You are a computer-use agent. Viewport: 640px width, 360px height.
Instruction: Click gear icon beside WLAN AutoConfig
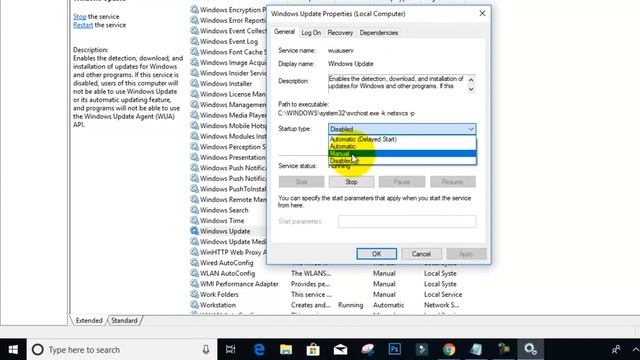[194, 273]
